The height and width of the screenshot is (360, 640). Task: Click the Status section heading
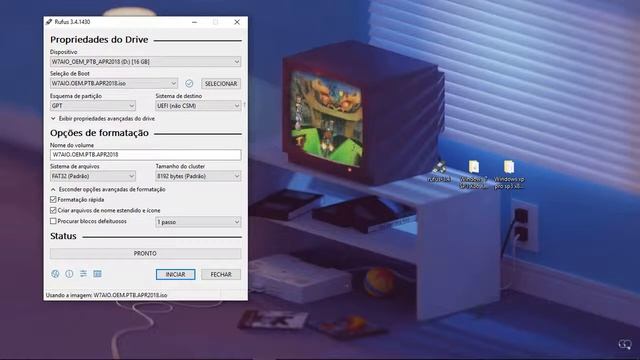[63, 236]
